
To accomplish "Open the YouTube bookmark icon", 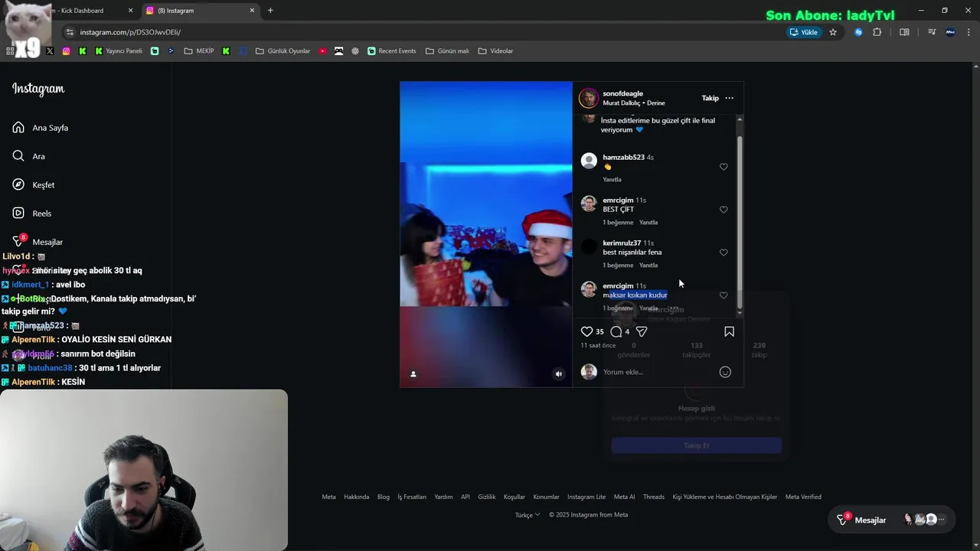I will click(322, 51).
